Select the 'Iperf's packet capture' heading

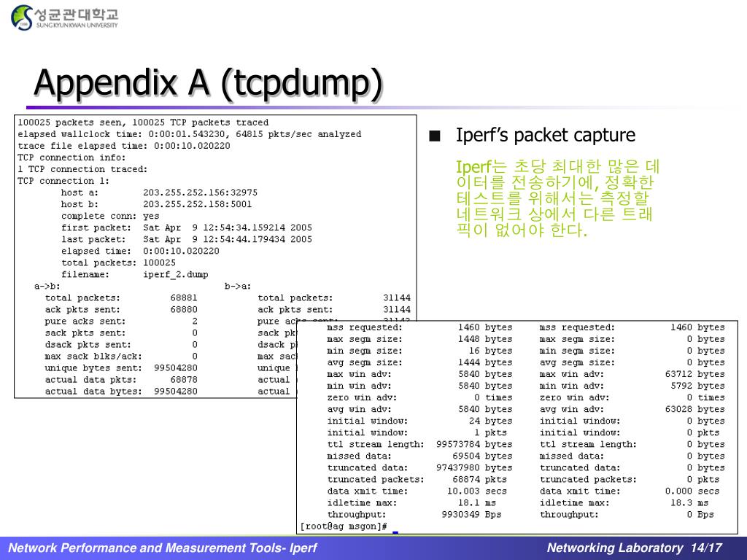[x=546, y=135]
